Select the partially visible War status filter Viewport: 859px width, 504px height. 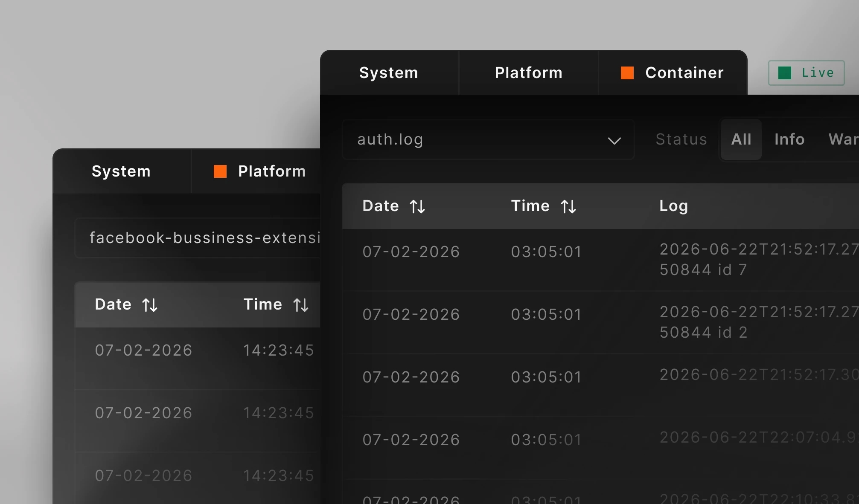(843, 139)
